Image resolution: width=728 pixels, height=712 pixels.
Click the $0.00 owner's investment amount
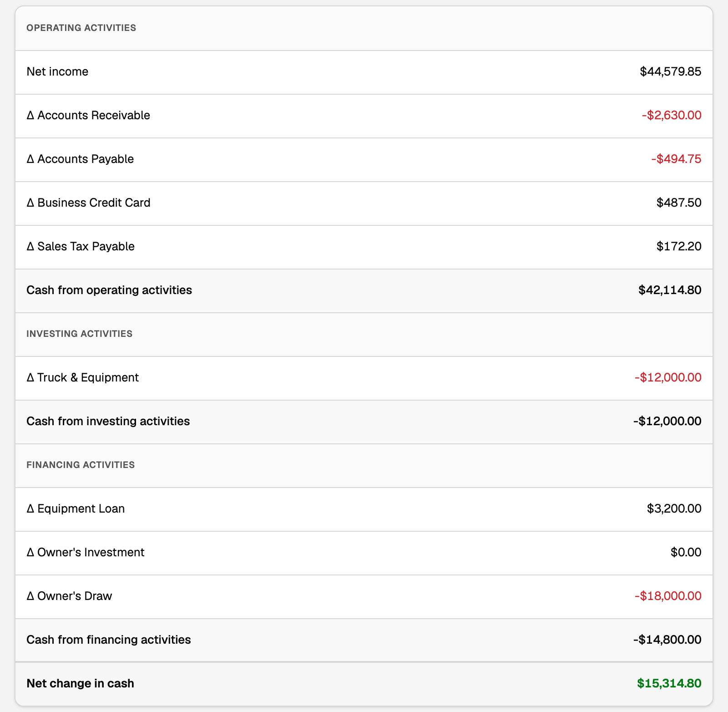pyautogui.click(x=686, y=552)
